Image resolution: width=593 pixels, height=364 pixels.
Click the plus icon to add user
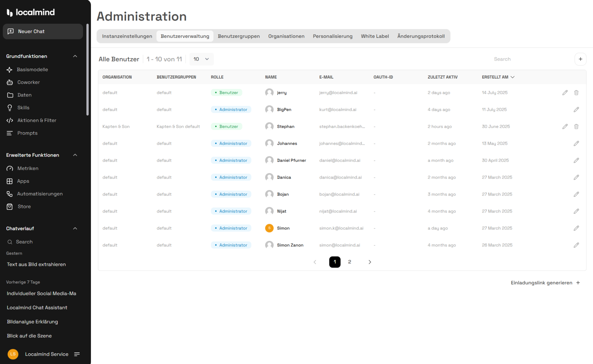(580, 59)
